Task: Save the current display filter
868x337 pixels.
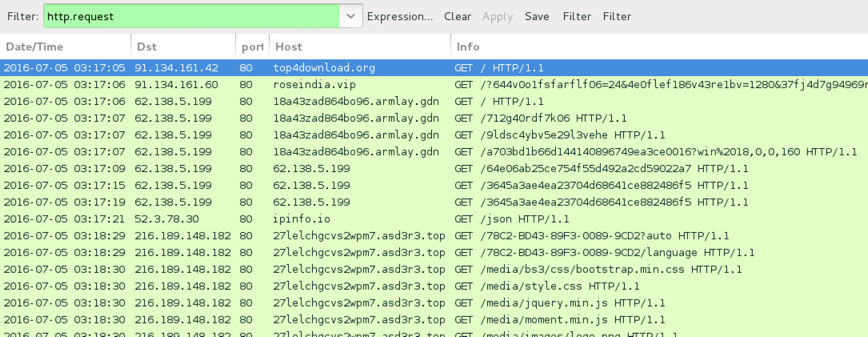Action: point(537,16)
